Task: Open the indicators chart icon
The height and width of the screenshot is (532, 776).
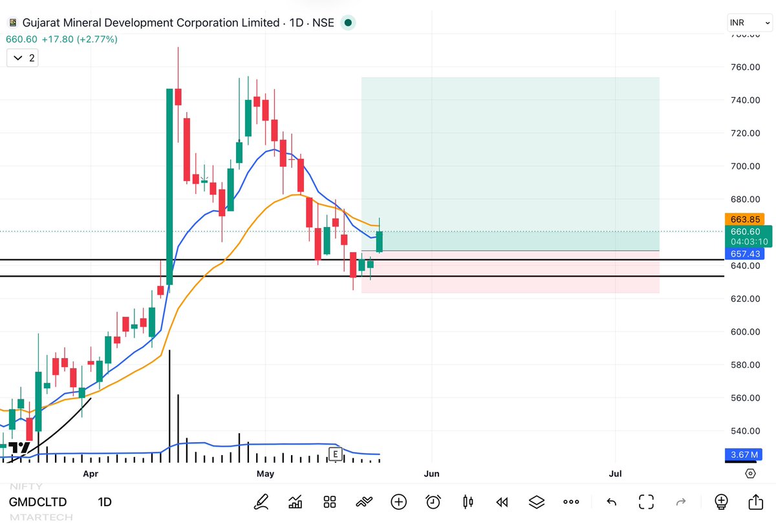Action: coord(296,502)
